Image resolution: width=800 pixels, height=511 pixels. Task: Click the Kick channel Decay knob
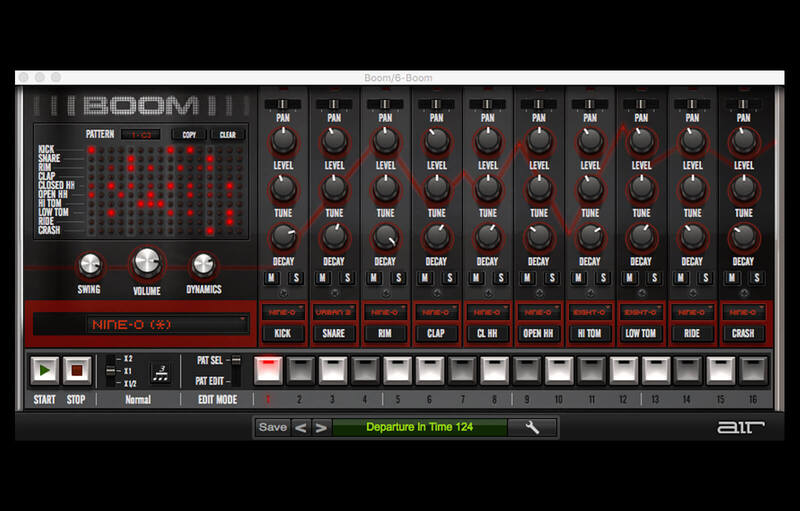click(x=283, y=237)
